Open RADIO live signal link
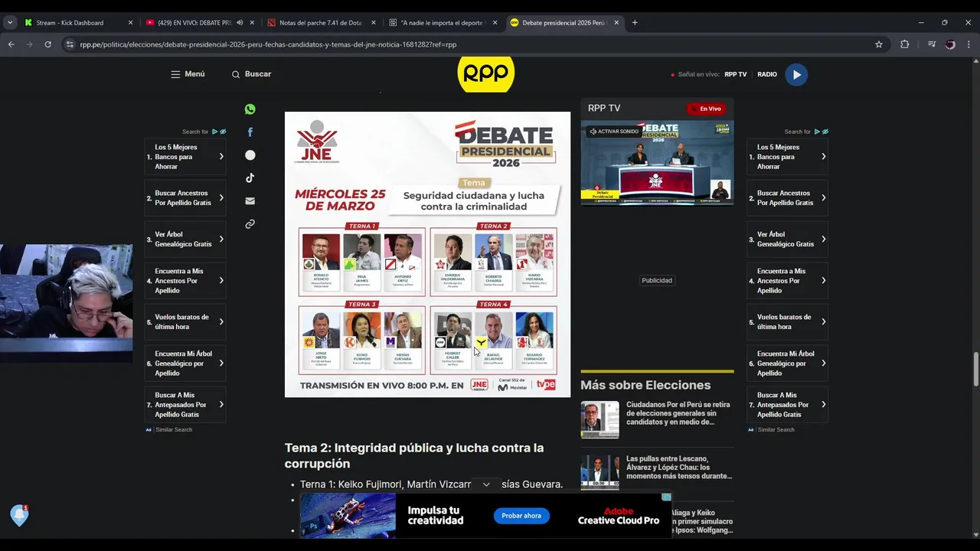 (767, 74)
